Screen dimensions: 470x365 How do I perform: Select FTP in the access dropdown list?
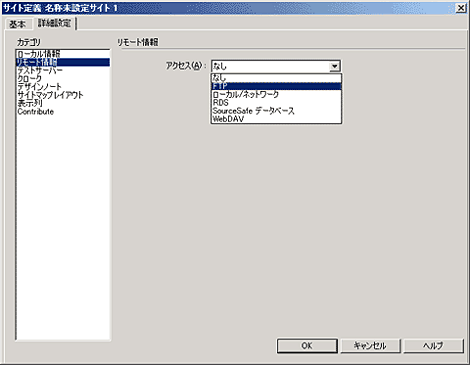tap(276, 86)
